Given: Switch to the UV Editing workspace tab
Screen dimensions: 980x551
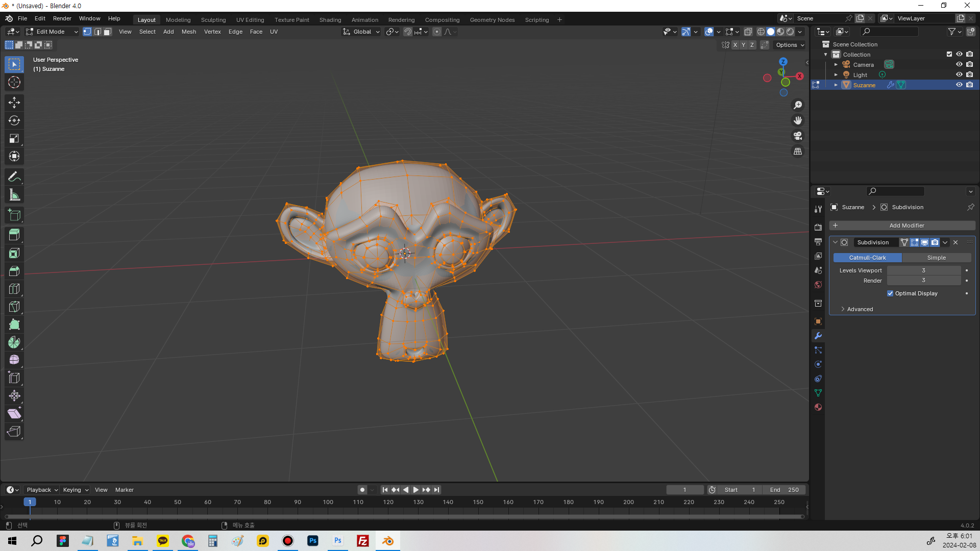Looking at the screenshot, I should click(250, 20).
